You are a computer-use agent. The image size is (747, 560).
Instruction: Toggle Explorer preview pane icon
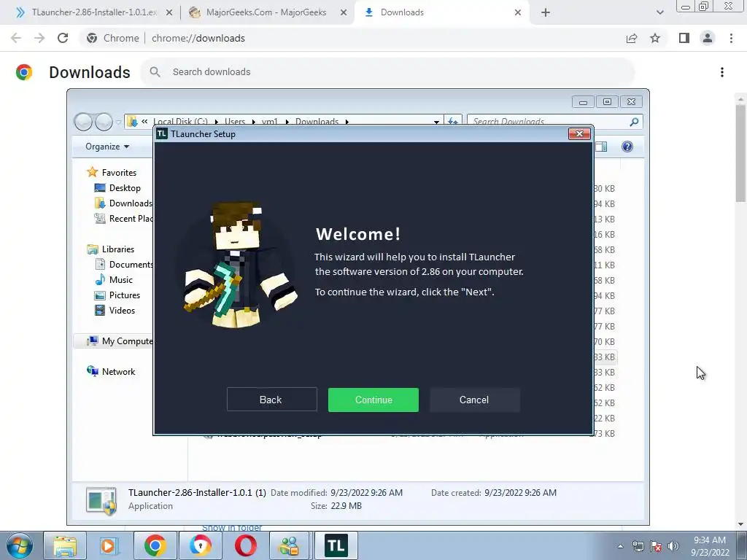(x=601, y=147)
